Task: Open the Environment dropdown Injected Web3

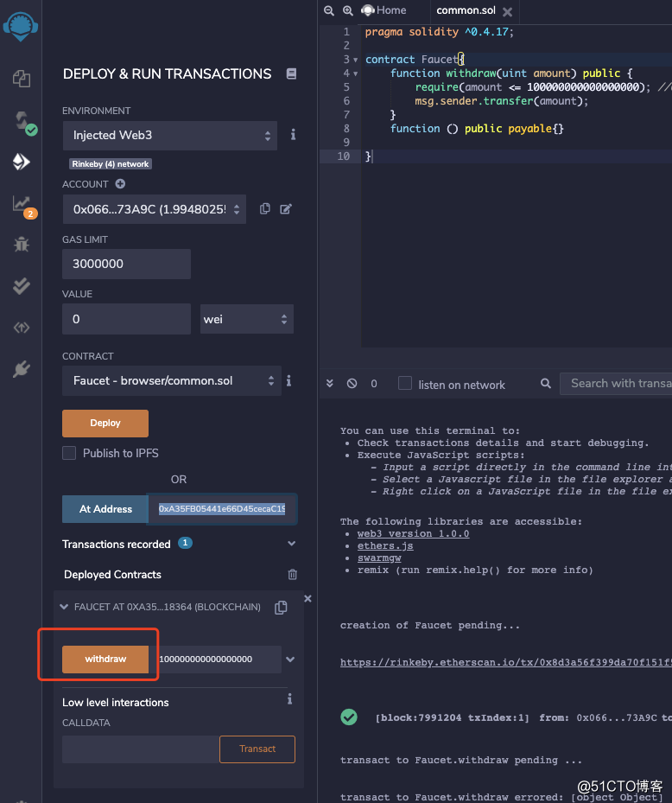Action: (170, 136)
